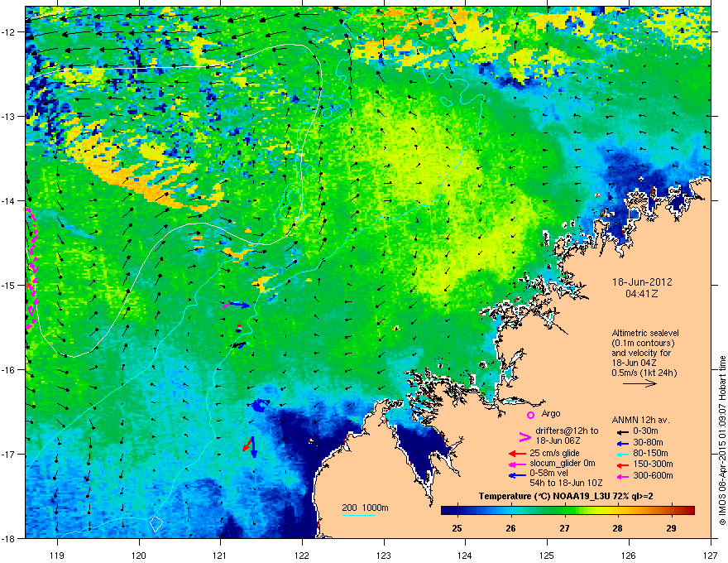Click the 80-150m depth label

(x=650, y=453)
